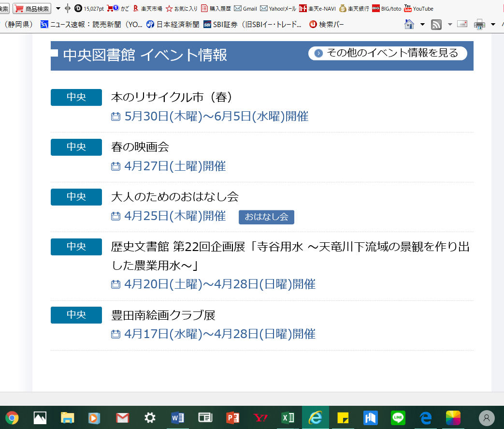This screenshot has width=504, height=429.
Task: Expand the print options dropdown arrow
Action: [x=493, y=25]
